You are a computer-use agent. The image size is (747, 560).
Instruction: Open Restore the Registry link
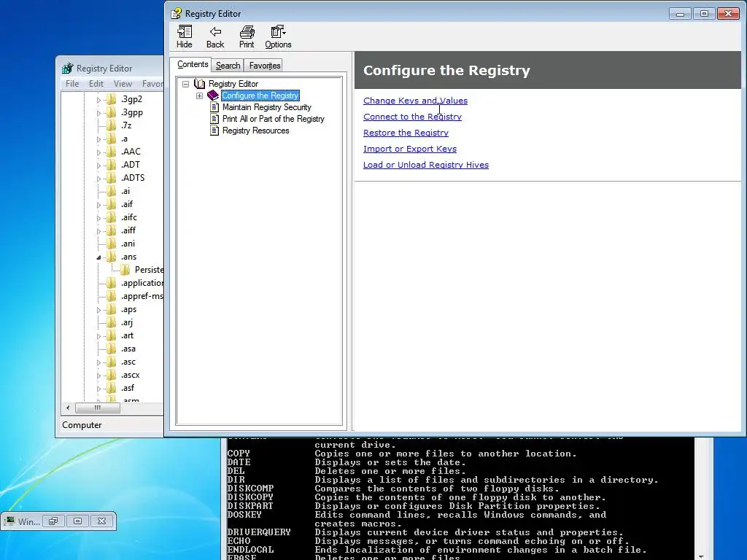(x=406, y=133)
